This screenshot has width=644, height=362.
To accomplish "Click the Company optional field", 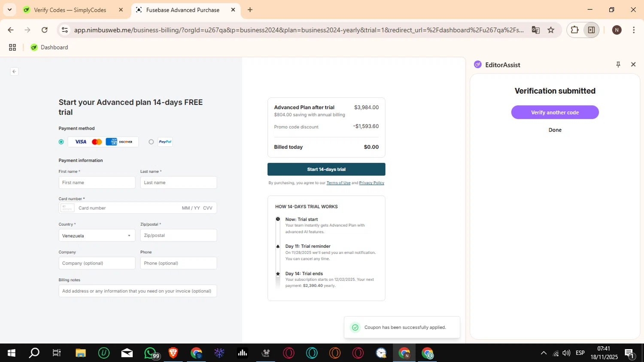I will 97,263.
